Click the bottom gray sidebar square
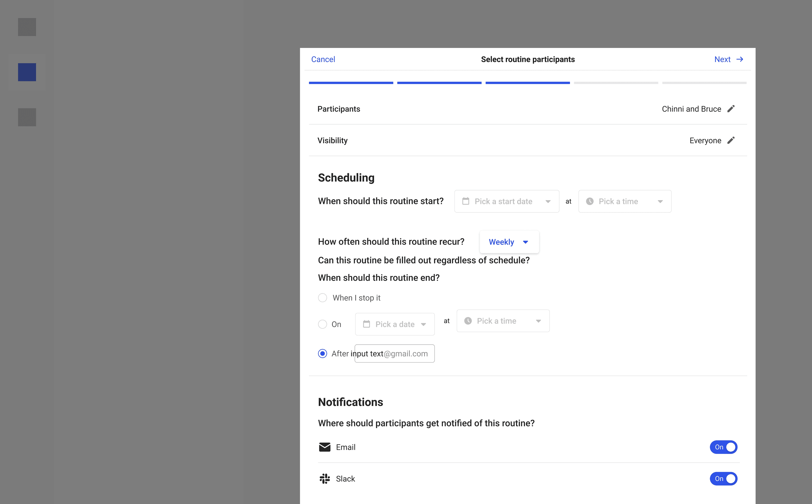 27,117
